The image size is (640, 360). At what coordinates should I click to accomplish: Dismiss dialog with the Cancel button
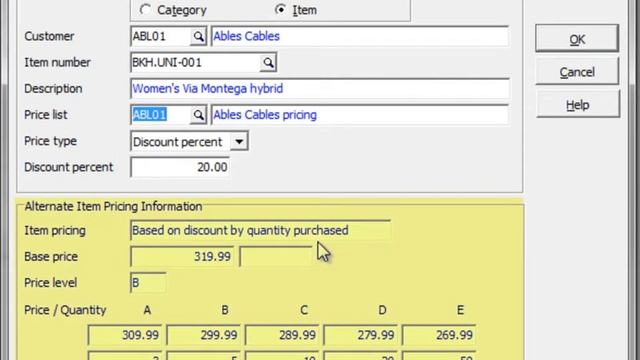(577, 72)
